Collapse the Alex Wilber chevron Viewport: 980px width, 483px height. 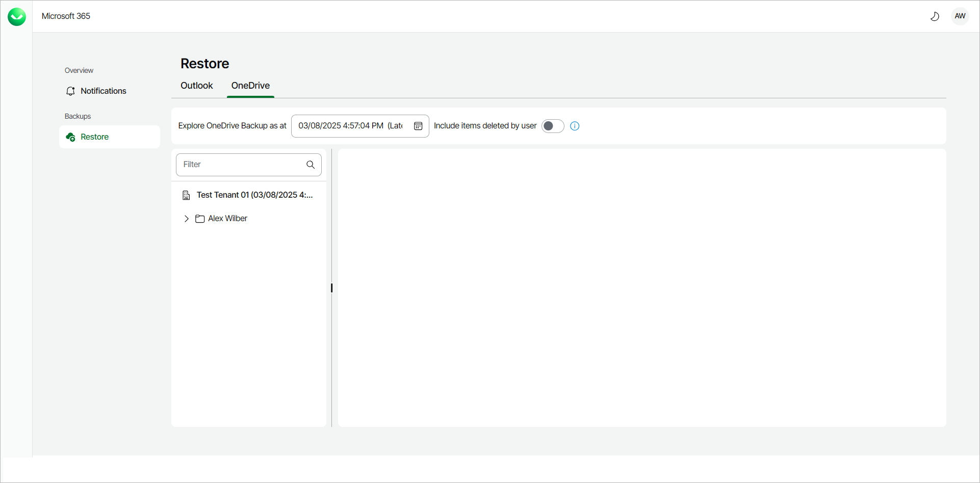click(x=187, y=219)
